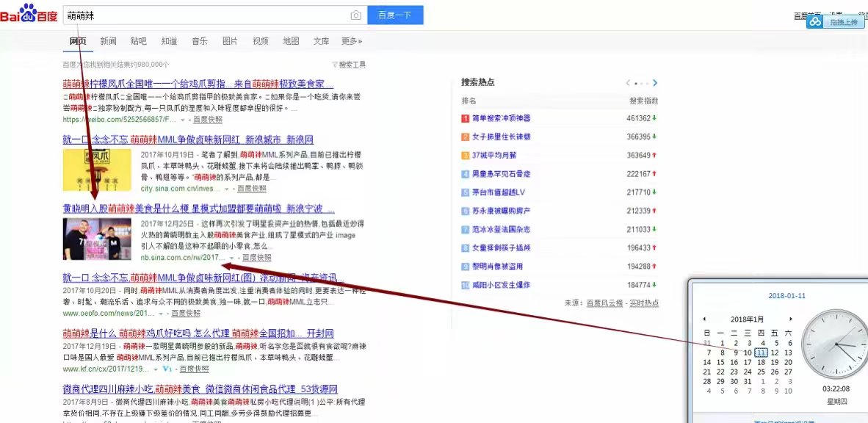Click the 拖拽上传 button
Viewport: 868px width, 423px height.
point(843,22)
